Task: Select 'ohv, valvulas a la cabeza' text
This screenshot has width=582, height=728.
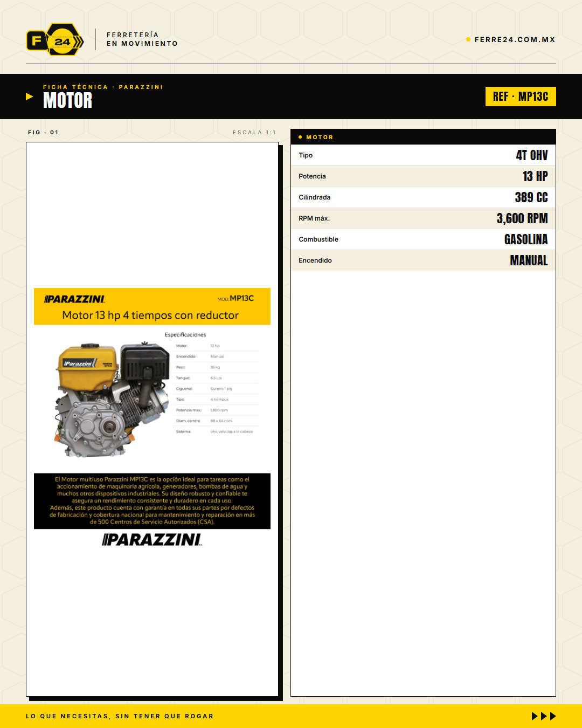Action: 232,432
